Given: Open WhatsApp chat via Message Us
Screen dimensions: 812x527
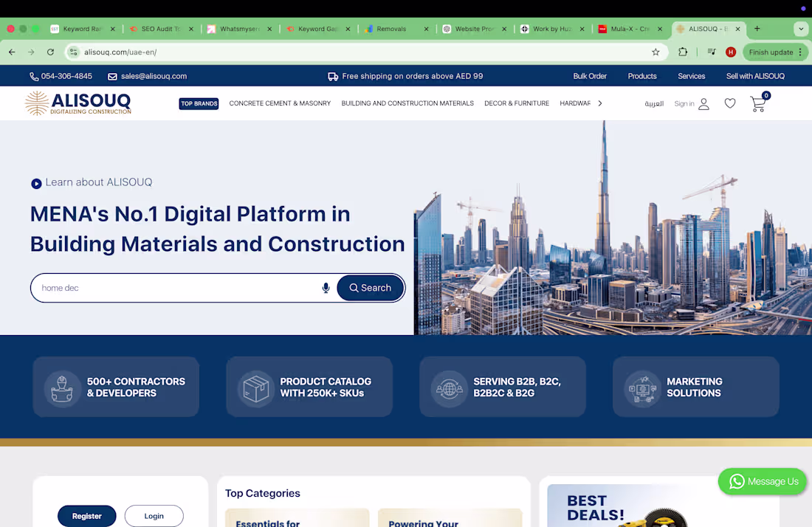Looking at the screenshot, I should point(762,481).
